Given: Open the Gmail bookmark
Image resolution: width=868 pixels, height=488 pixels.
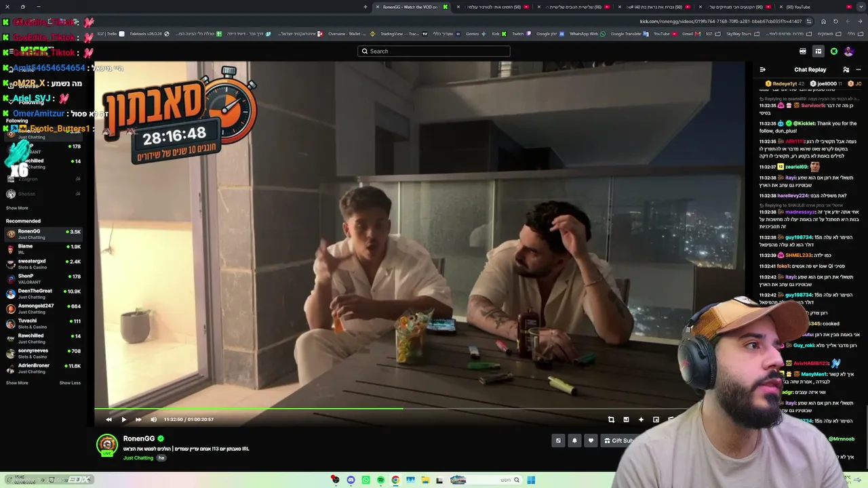Looking at the screenshot, I should tap(690, 34).
